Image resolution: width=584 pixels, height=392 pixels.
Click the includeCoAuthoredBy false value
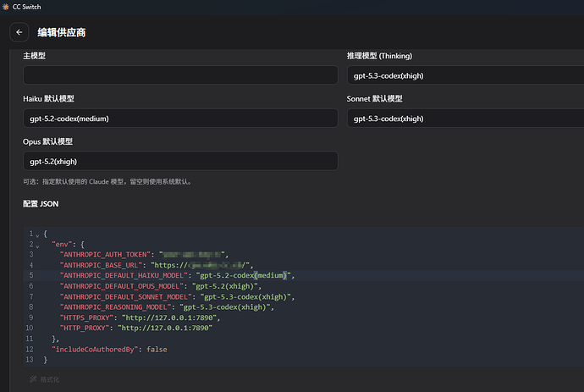click(x=157, y=350)
